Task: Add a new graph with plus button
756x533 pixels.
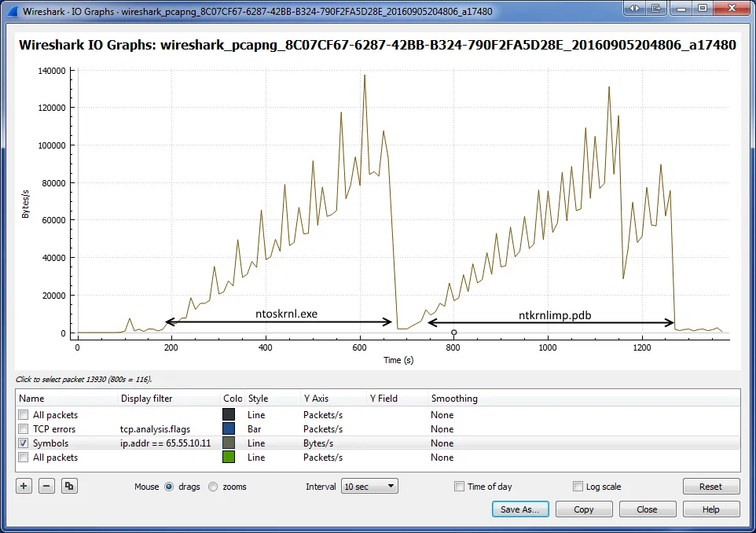Action: tap(24, 486)
